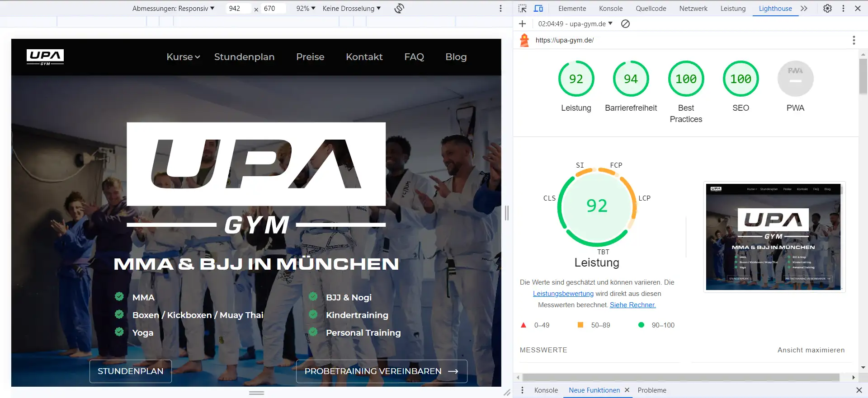Open the Probleme drawer tab
The height and width of the screenshot is (398, 868).
pos(652,390)
